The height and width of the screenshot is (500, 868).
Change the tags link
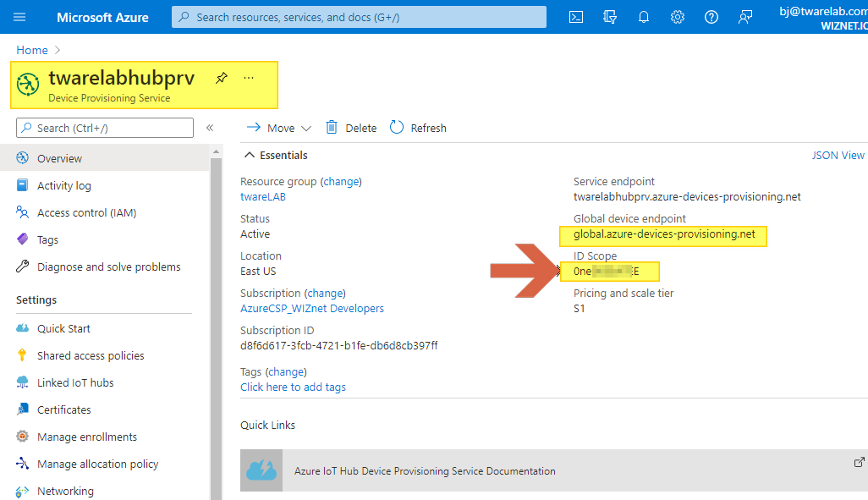click(286, 372)
